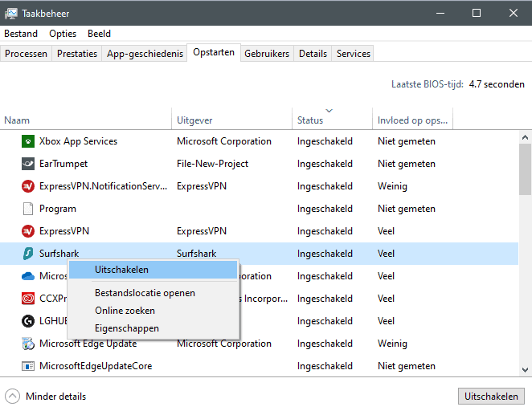Click the 4.7 seconden BIOS time value
Screen dimensions: 532x415
(x=497, y=84)
